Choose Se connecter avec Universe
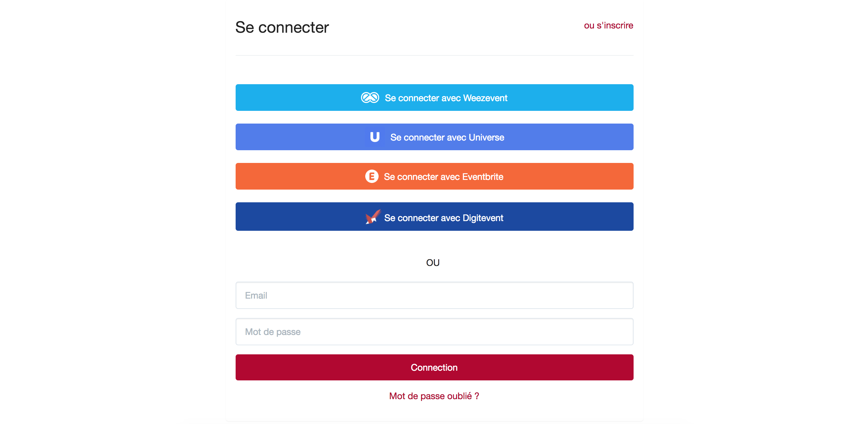The image size is (868, 424). tap(434, 137)
